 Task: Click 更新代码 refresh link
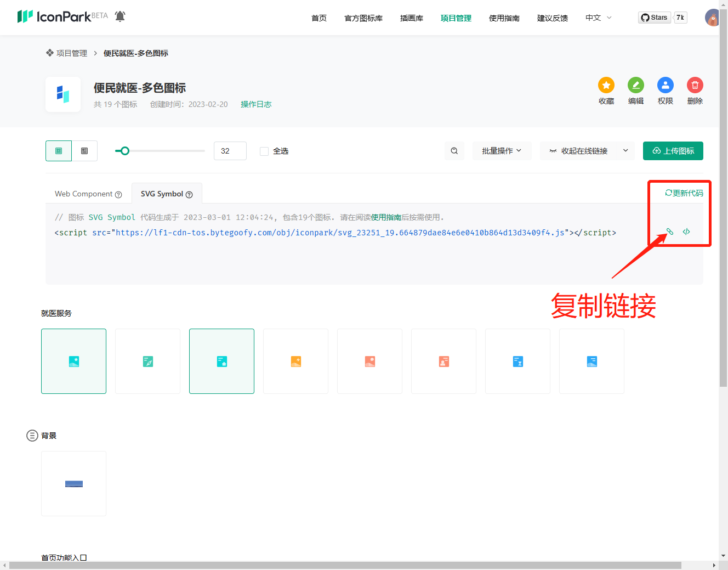click(x=684, y=193)
